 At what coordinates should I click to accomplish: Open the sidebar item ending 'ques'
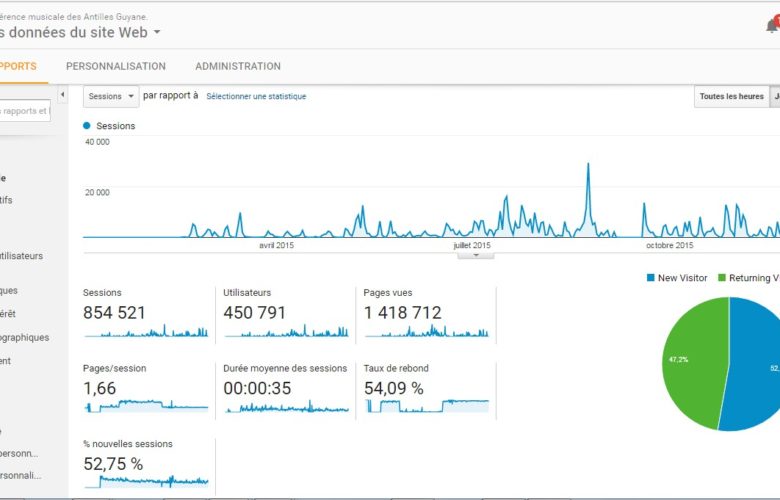9,291
